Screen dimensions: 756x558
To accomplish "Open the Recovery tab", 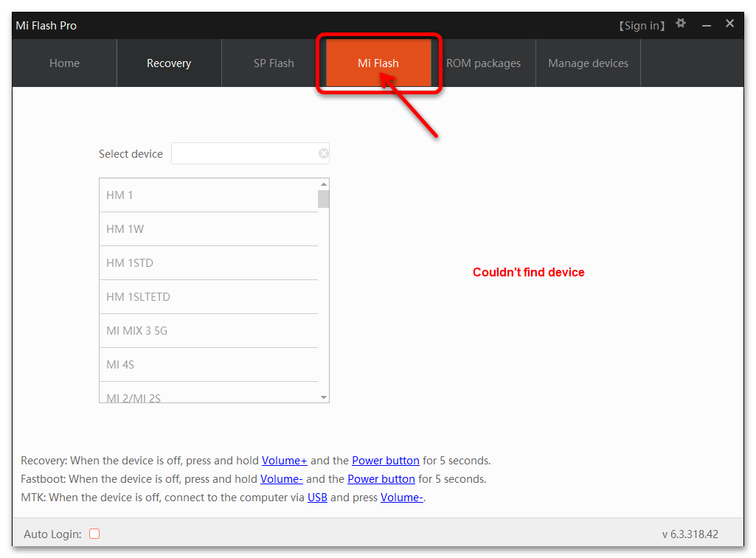I will [x=169, y=63].
